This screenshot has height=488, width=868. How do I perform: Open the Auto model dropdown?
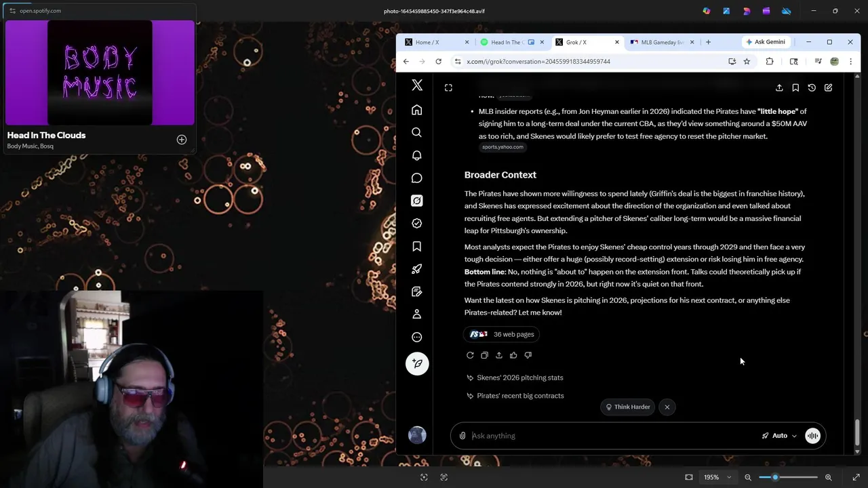tap(779, 436)
